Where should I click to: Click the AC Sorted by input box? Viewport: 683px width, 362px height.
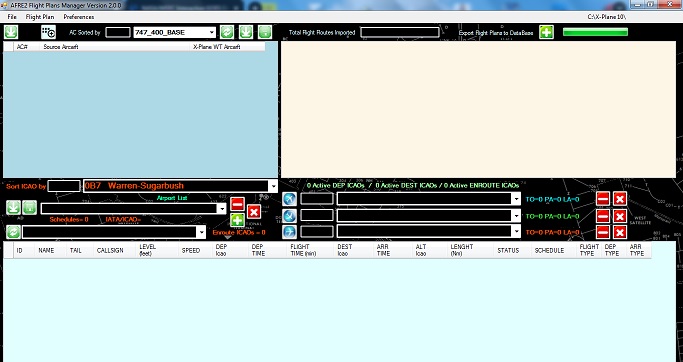click(x=118, y=32)
